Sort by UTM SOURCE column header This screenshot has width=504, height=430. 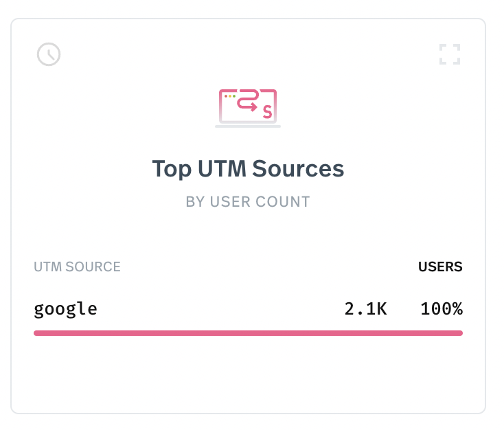click(x=77, y=267)
